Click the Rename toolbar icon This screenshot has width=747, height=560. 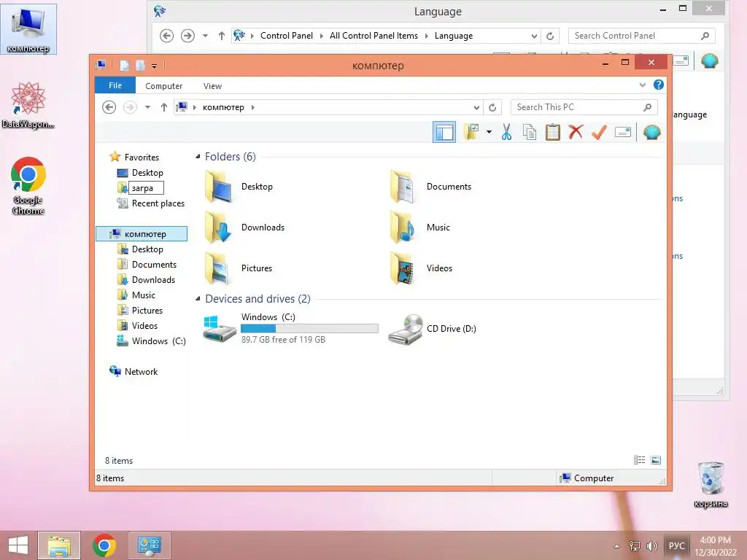623,132
